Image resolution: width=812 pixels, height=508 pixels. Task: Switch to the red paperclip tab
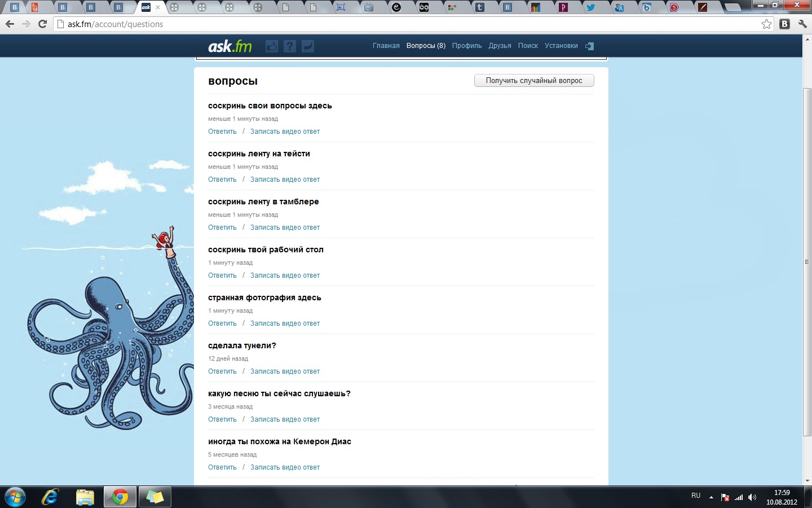(x=35, y=7)
